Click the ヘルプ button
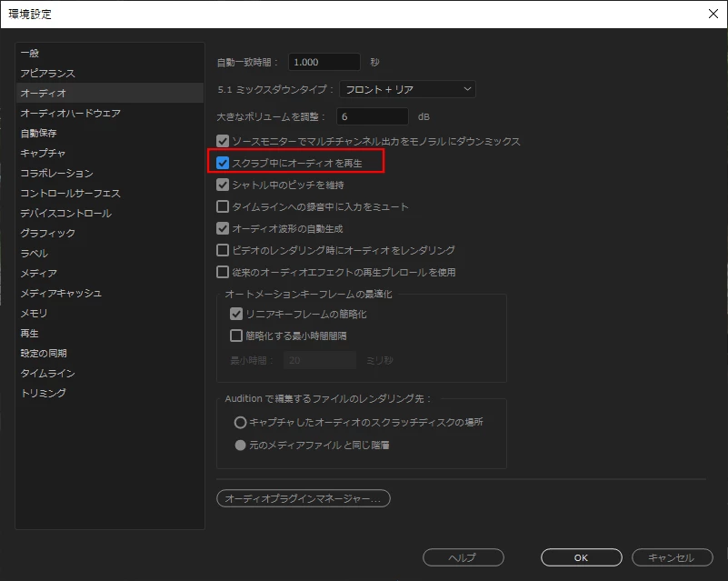The width and height of the screenshot is (728, 581). click(464, 557)
